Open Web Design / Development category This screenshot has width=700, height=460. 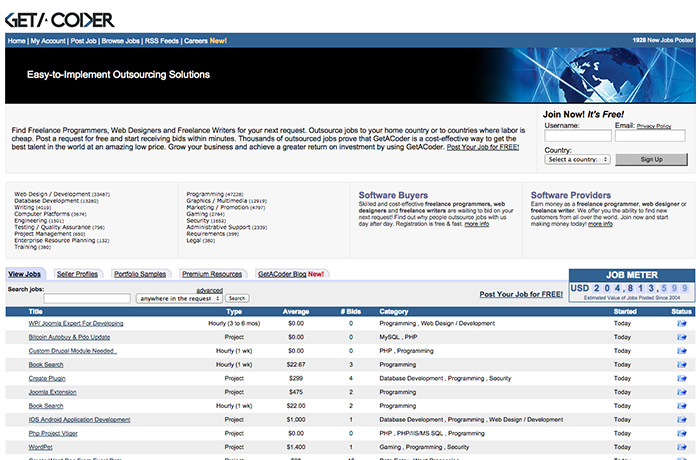tap(62, 194)
